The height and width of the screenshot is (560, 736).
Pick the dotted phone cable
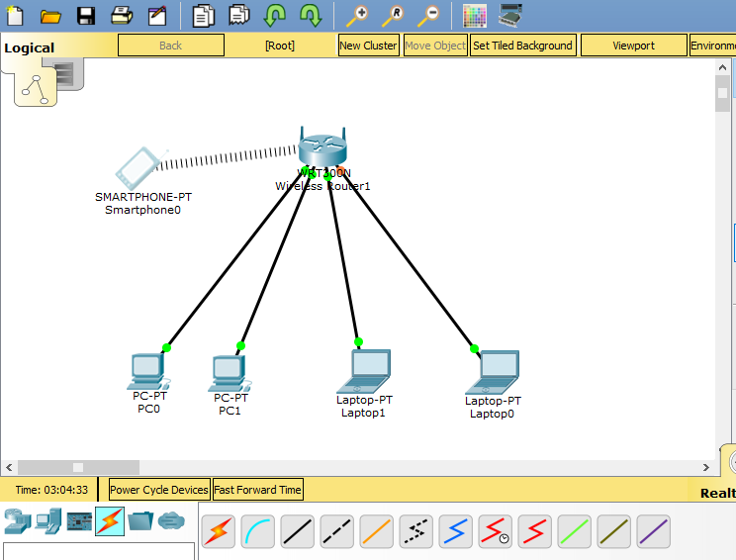tap(415, 531)
